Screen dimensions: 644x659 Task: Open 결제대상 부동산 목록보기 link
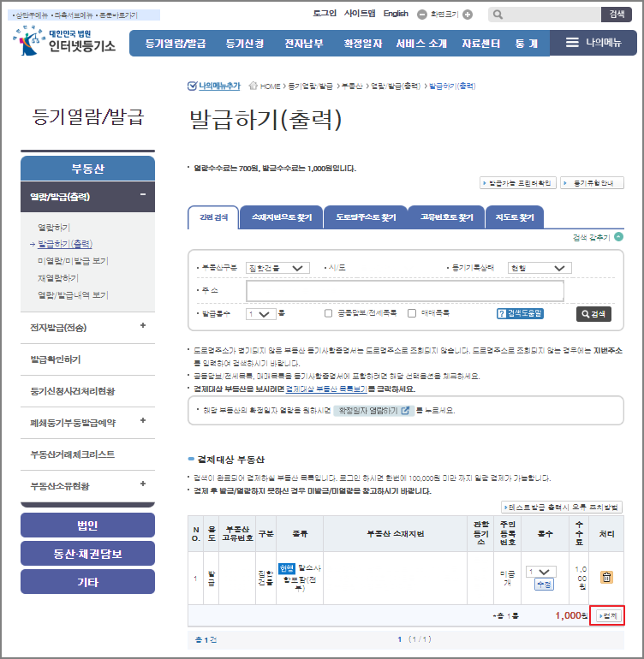(x=326, y=389)
